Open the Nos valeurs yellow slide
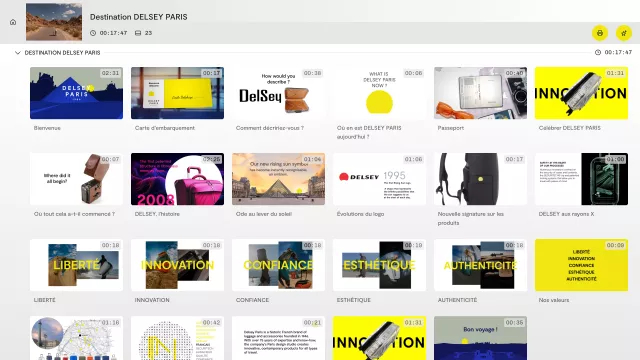 tap(581, 265)
